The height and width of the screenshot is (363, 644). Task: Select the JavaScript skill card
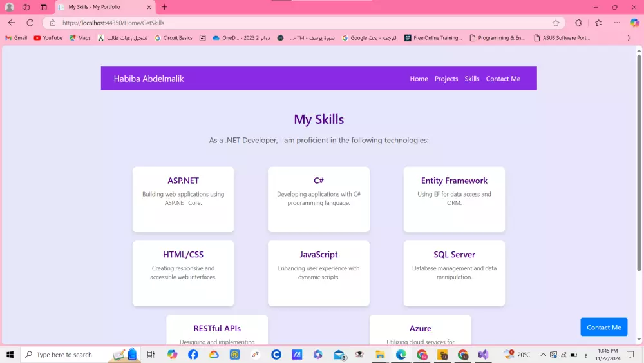tap(319, 273)
